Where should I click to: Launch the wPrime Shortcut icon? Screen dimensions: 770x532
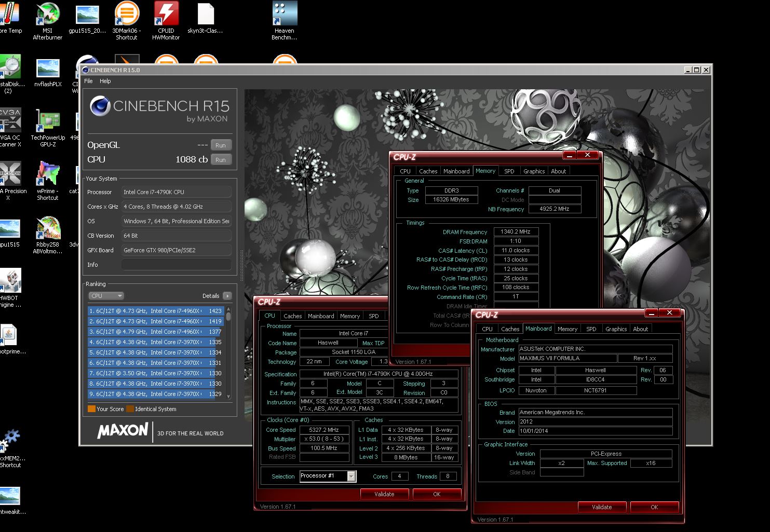point(48,181)
